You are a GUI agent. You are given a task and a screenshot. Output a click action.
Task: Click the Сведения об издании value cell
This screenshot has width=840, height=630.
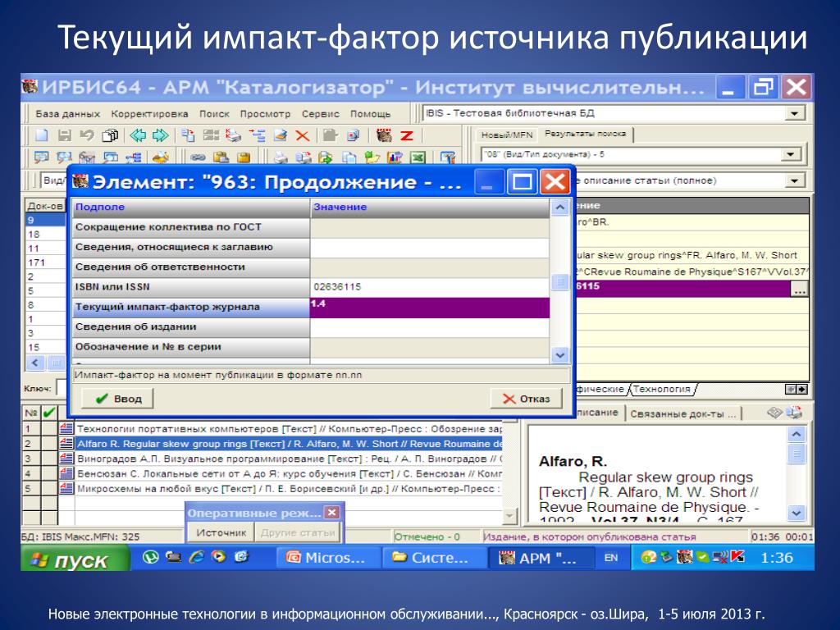pos(430,326)
